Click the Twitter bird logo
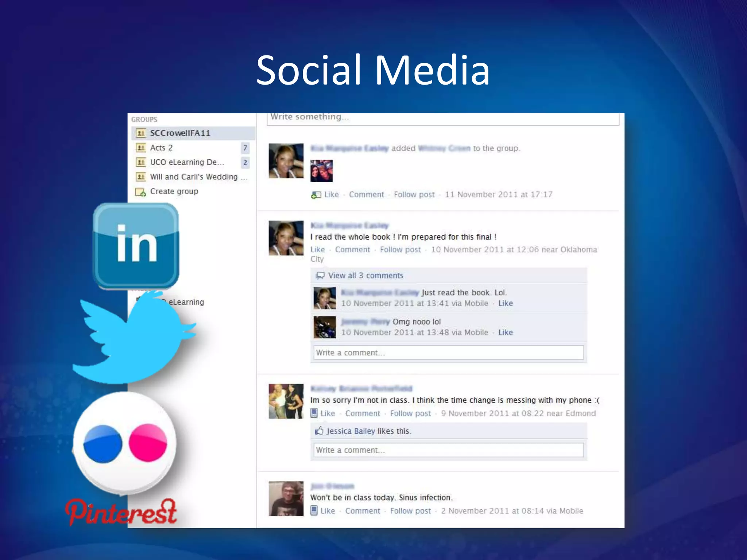This screenshot has height=560, width=747. click(x=134, y=337)
